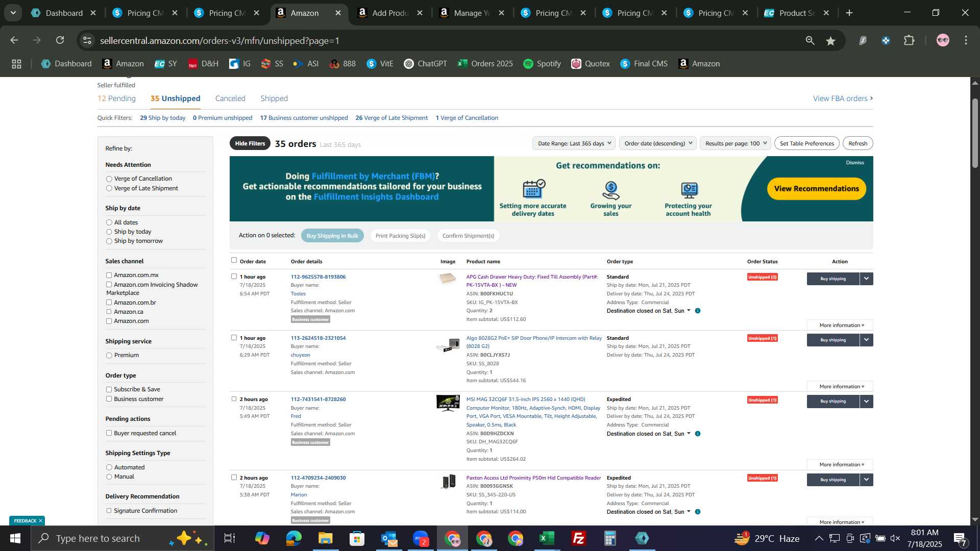
Task: Click the Windows Start button
Action: [15, 538]
